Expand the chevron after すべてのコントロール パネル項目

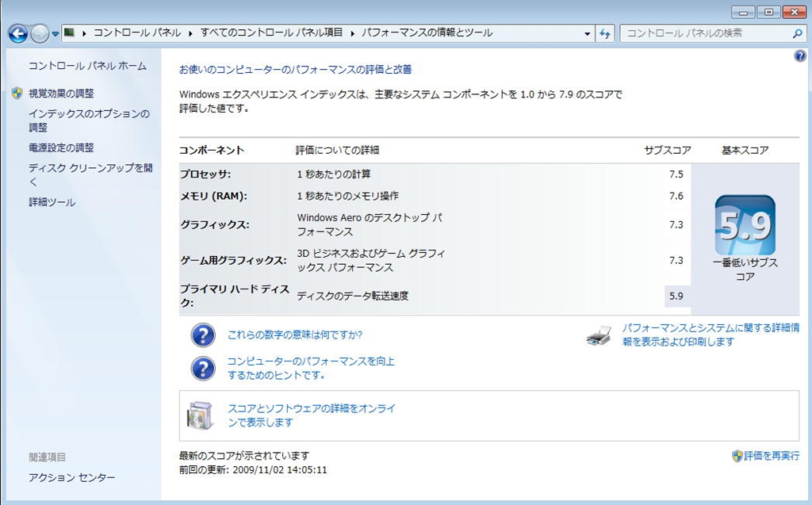pos(352,33)
